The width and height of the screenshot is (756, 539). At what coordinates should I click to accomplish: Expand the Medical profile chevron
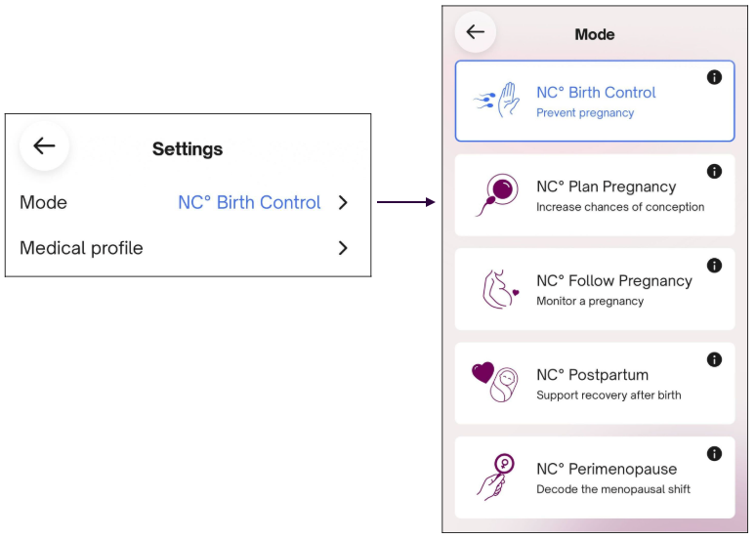click(343, 248)
